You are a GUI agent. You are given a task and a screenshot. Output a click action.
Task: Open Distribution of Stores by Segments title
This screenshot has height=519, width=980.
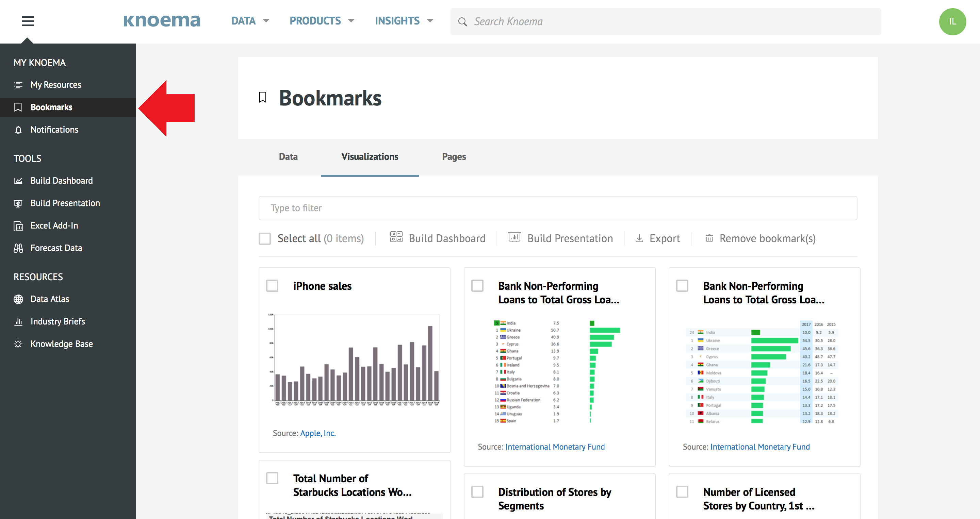pos(554,499)
